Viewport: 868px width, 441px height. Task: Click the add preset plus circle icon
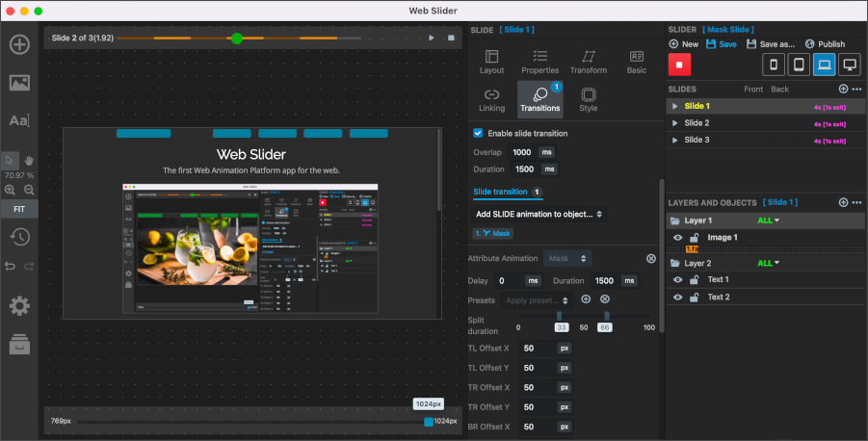pyautogui.click(x=586, y=299)
